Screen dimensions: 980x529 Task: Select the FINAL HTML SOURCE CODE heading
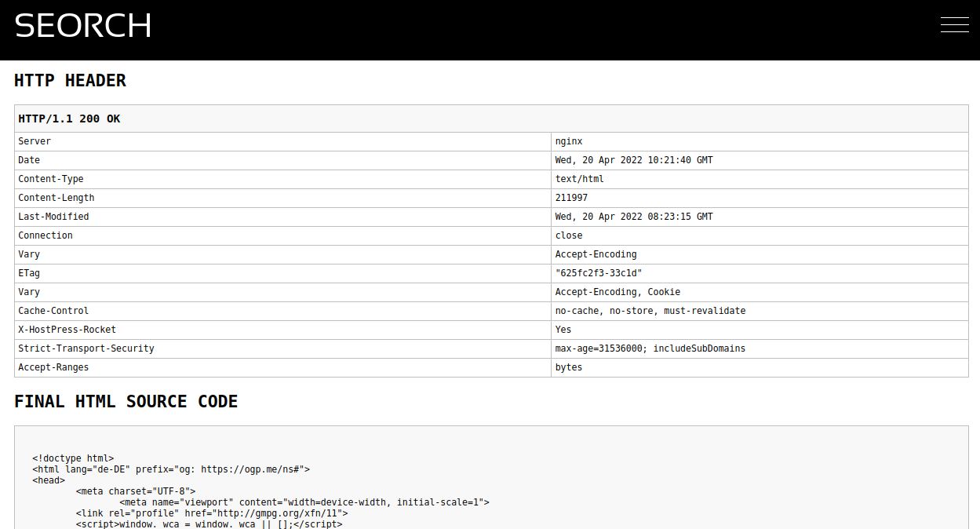[x=126, y=402]
